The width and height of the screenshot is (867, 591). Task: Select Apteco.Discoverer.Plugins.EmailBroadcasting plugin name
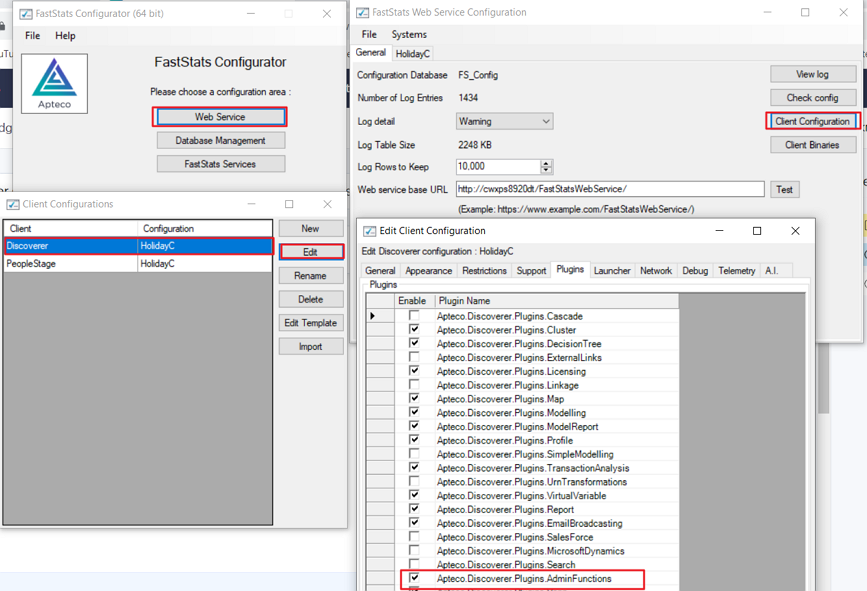[x=530, y=523]
